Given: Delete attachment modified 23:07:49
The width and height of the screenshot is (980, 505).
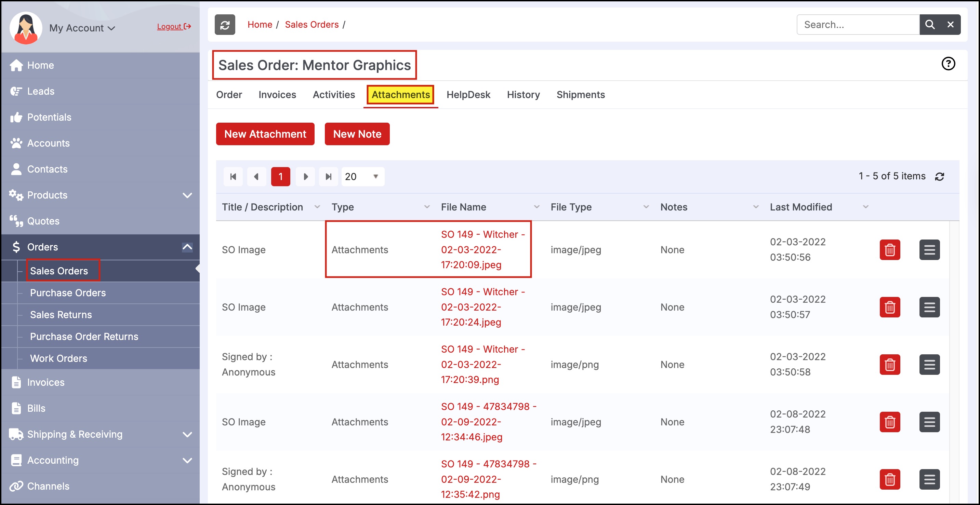Looking at the screenshot, I should [x=890, y=479].
